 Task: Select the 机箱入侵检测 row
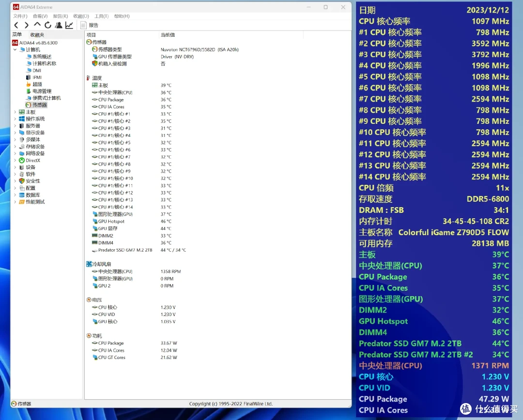pyautogui.click(x=129, y=64)
